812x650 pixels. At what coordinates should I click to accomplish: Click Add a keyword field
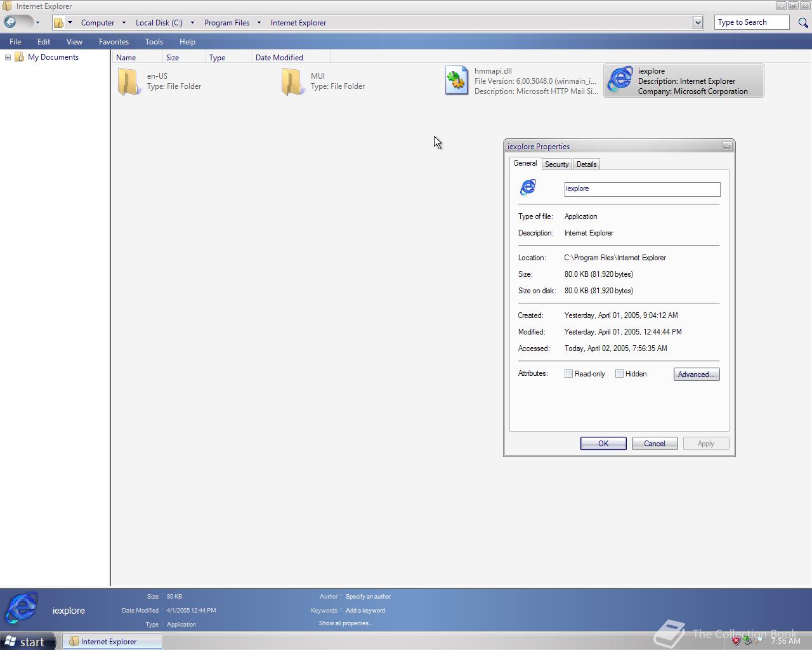[x=365, y=611]
